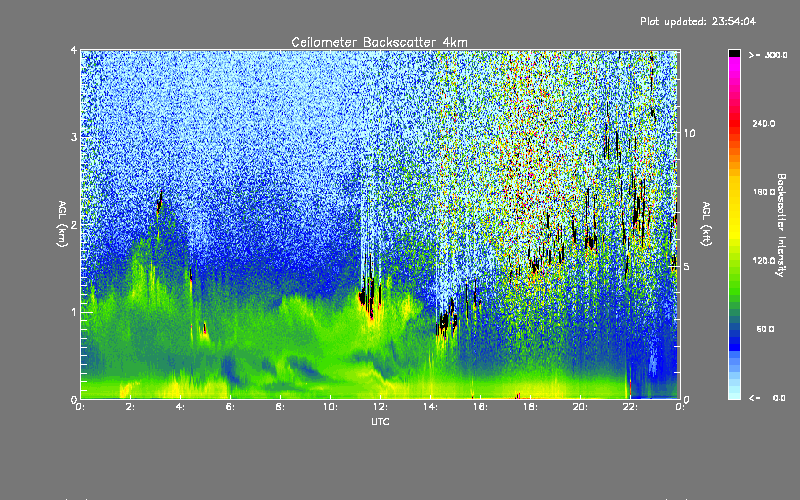The height and width of the screenshot is (500, 800).
Task: Click the '22:' UTC tick label
Action: click(x=630, y=407)
